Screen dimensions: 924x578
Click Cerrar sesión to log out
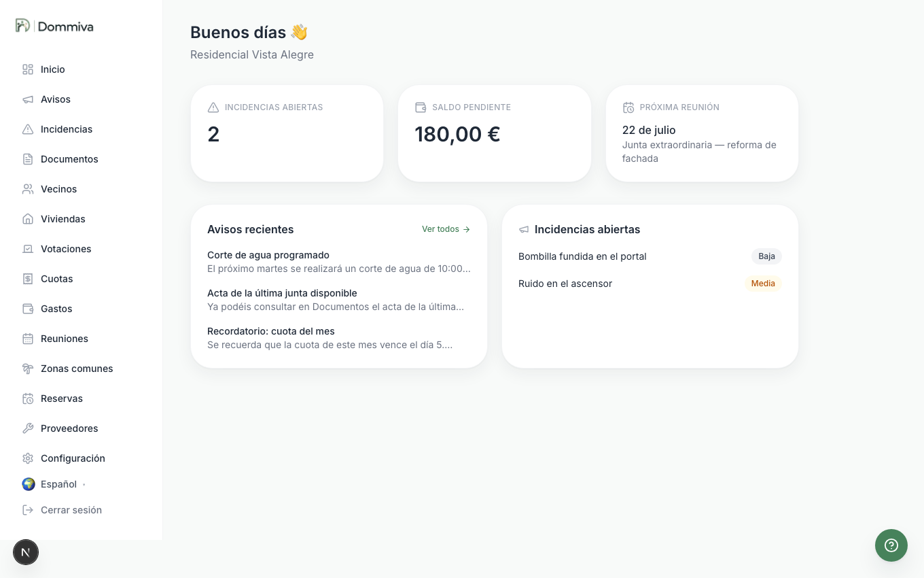[x=71, y=510]
